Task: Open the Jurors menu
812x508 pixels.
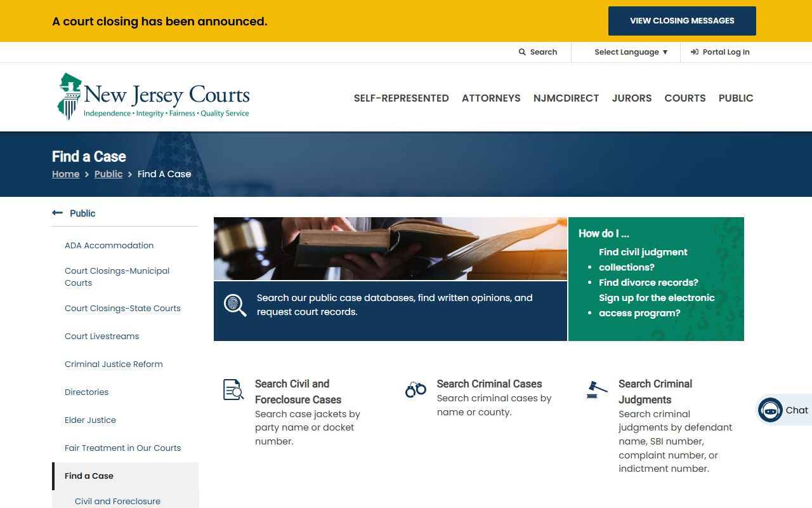Action: 632,98
